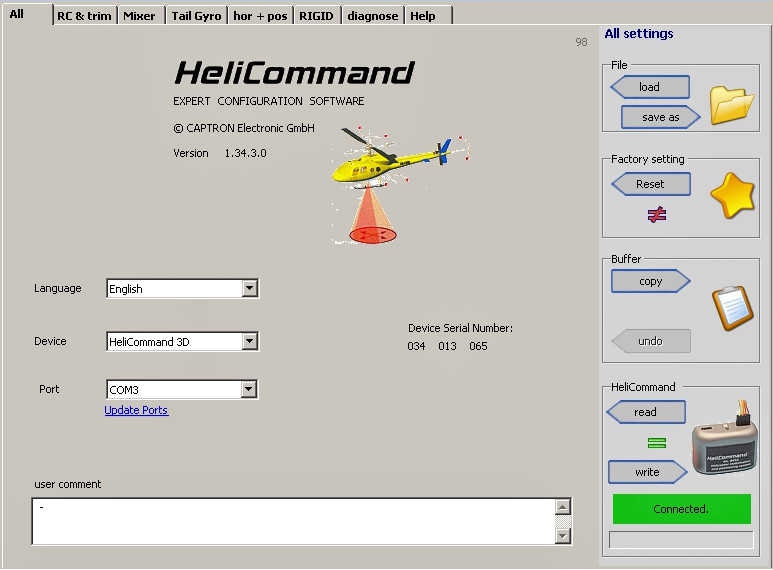Switch to the RIGID tab
Viewport: 773px width, 570px height.
coord(316,16)
